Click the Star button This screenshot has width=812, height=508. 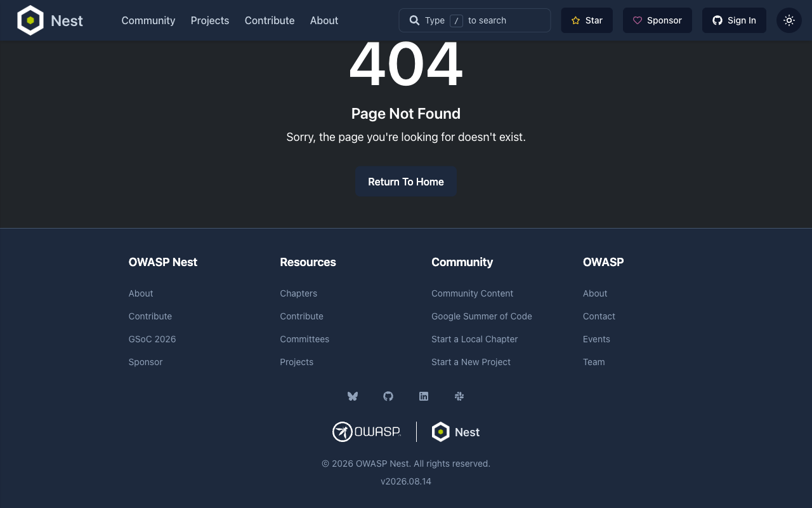pyautogui.click(x=587, y=20)
